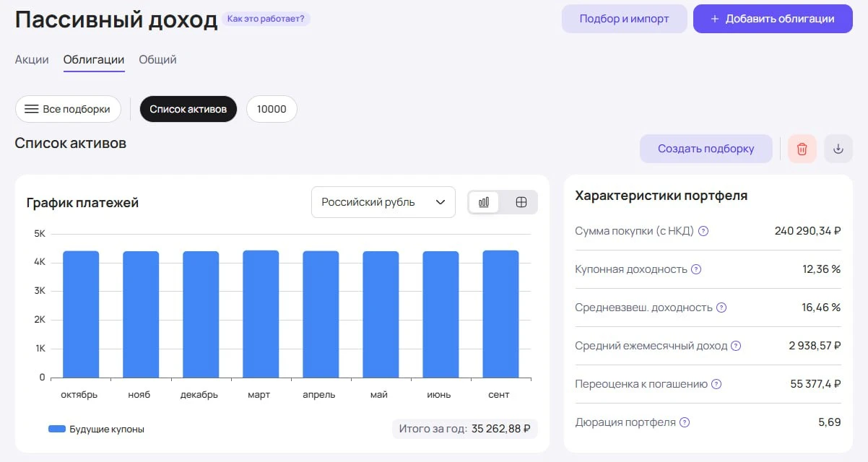Screen dimensions: 868x462
Task: Delete the asset list with trash icon
Action: (802, 149)
